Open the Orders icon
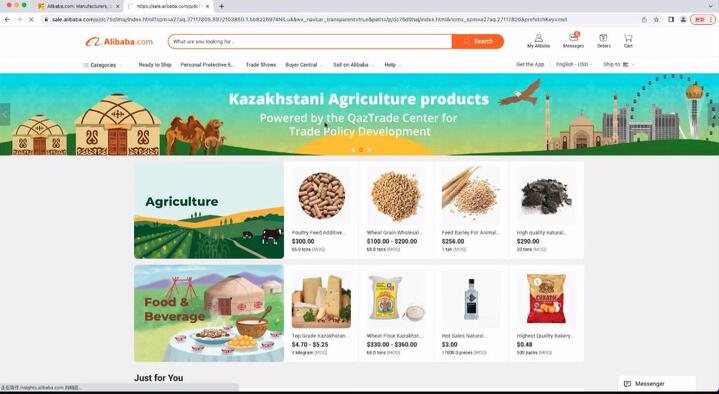 coord(603,41)
